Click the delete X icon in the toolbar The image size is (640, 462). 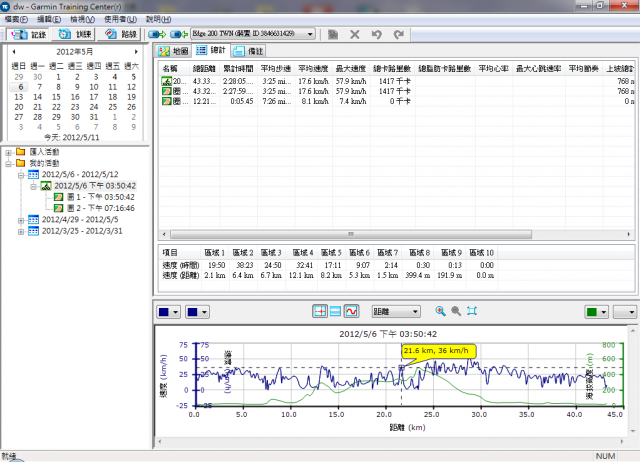tap(355, 34)
